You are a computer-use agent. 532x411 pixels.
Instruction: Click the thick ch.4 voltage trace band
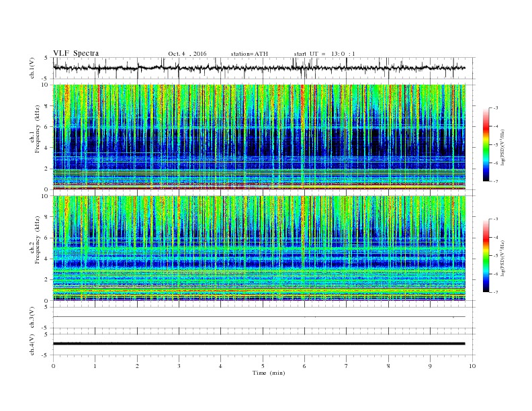(x=259, y=344)
